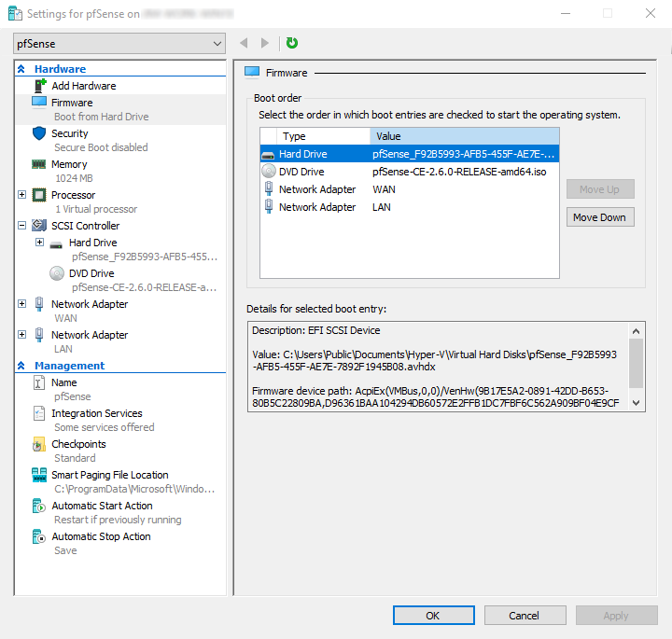Click the Memory chip icon

point(39,164)
